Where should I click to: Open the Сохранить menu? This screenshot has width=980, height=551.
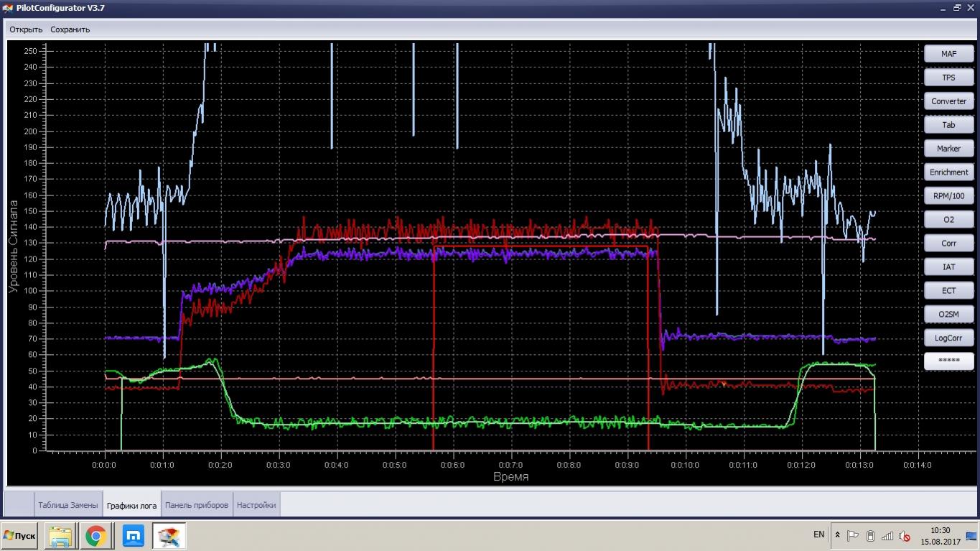coord(70,29)
